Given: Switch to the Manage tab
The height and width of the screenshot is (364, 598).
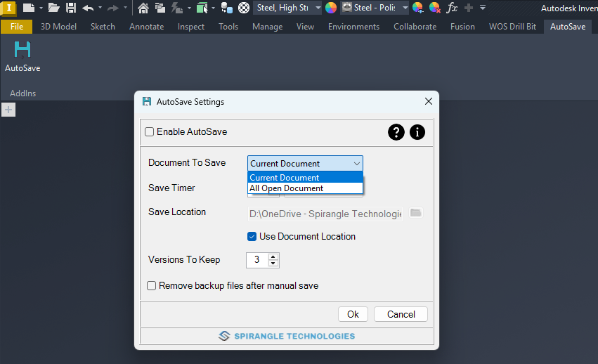Looking at the screenshot, I should point(267,27).
